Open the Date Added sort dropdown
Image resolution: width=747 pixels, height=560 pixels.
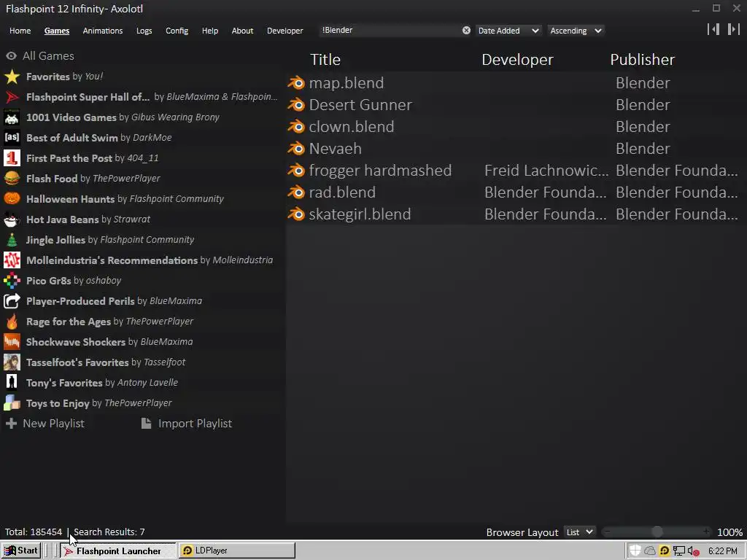(x=508, y=31)
